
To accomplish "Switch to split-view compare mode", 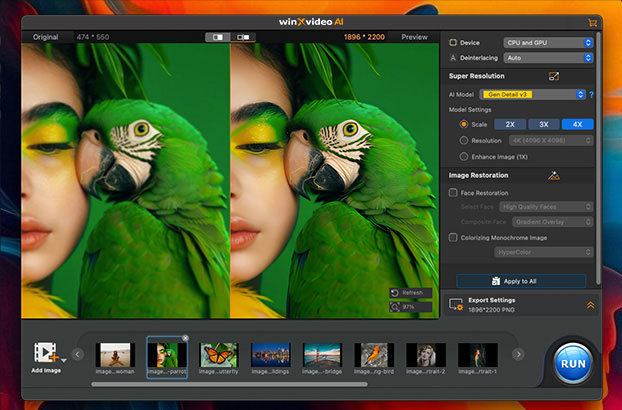I will pyautogui.click(x=217, y=37).
